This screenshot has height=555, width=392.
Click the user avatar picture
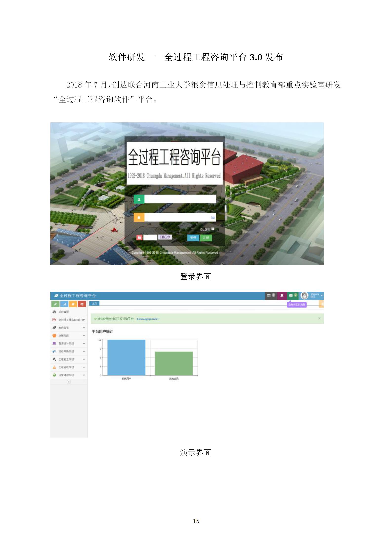pyautogui.click(x=304, y=295)
